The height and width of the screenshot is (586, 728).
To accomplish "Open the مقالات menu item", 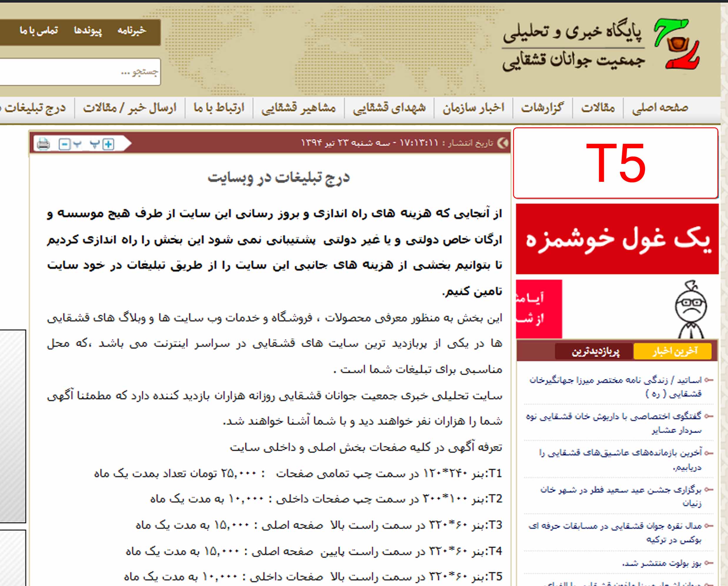I will click(x=598, y=108).
